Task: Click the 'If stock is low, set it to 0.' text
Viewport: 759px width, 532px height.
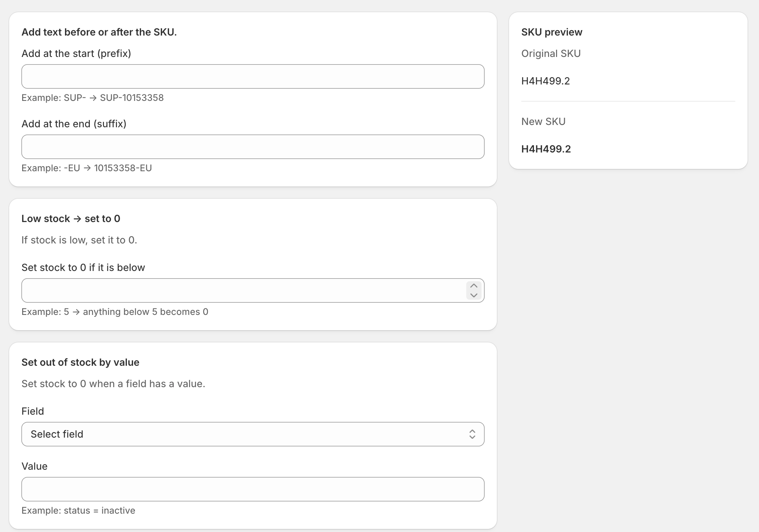Action: click(79, 240)
